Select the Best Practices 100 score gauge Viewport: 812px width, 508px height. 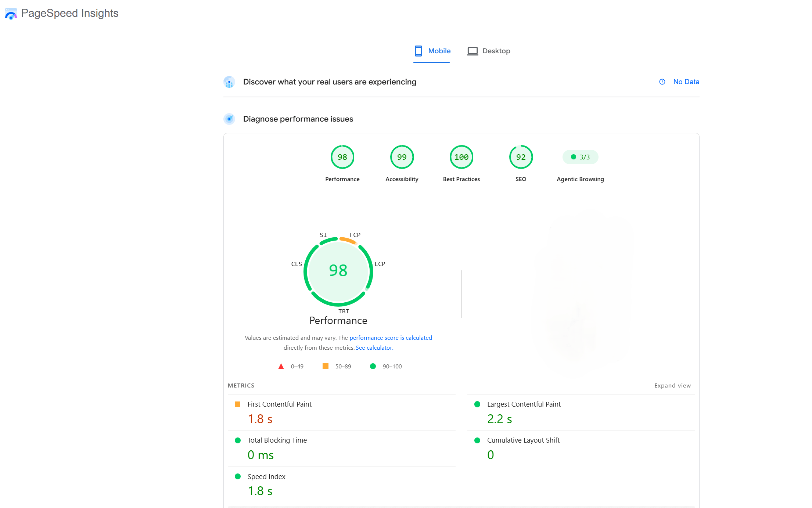[x=461, y=157]
